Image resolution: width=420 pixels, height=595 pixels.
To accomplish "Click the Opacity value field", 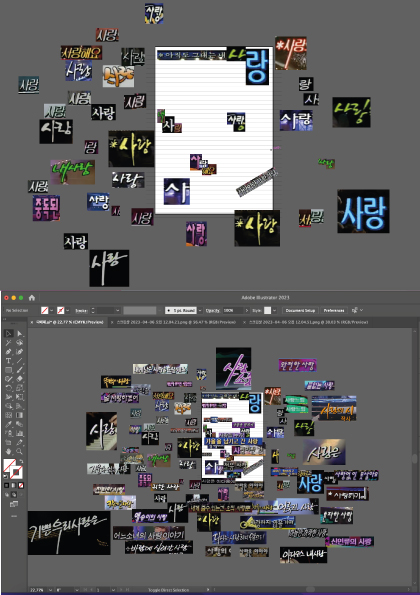I will point(233,310).
